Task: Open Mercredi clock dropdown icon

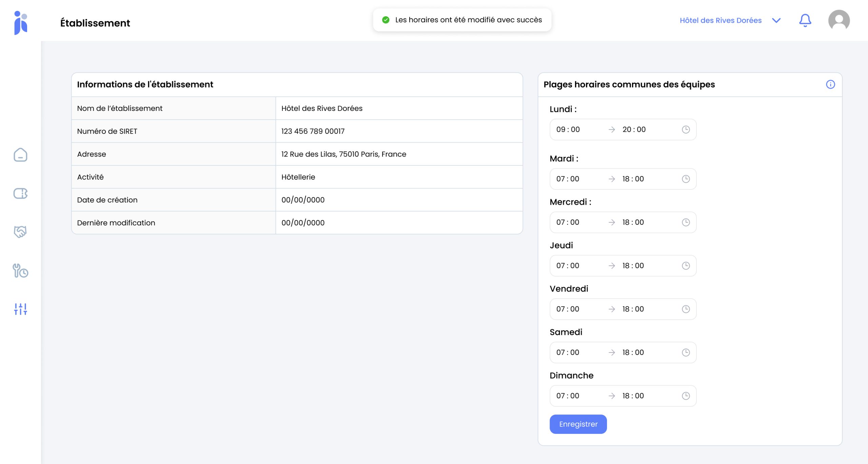Action: tap(686, 222)
